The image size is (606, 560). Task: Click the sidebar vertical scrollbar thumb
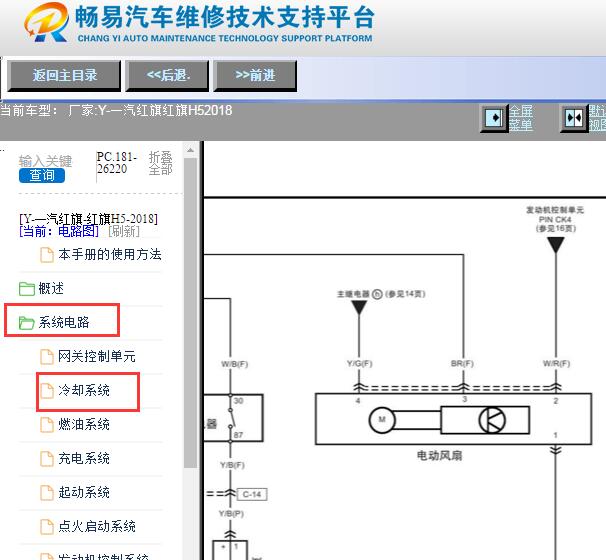pyautogui.click(x=190, y=313)
